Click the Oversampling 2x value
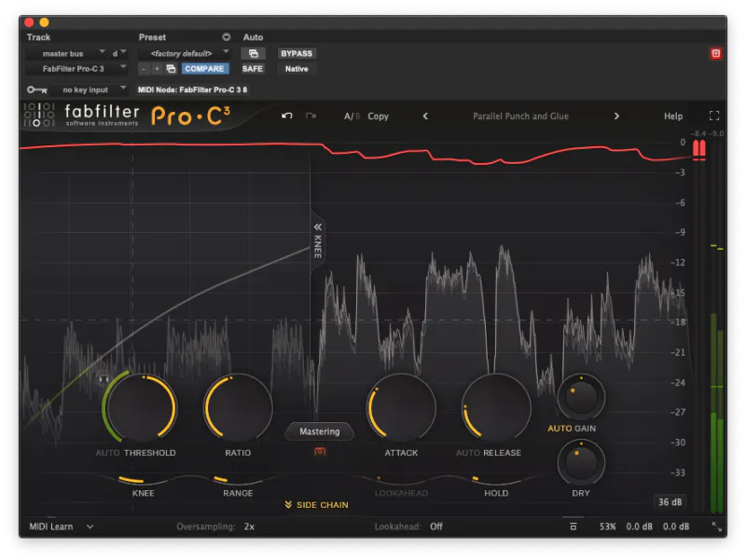 coord(249,526)
